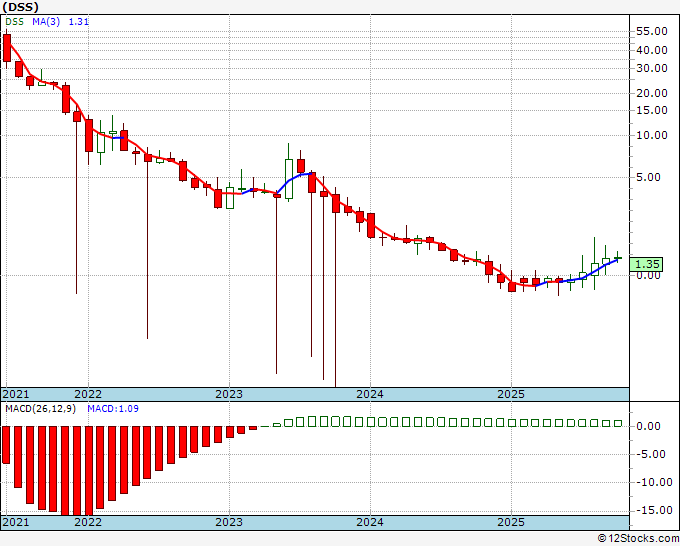This screenshot has width=680, height=546.
Task: Open the 12Stocks.com copyright link
Action: tap(638, 539)
